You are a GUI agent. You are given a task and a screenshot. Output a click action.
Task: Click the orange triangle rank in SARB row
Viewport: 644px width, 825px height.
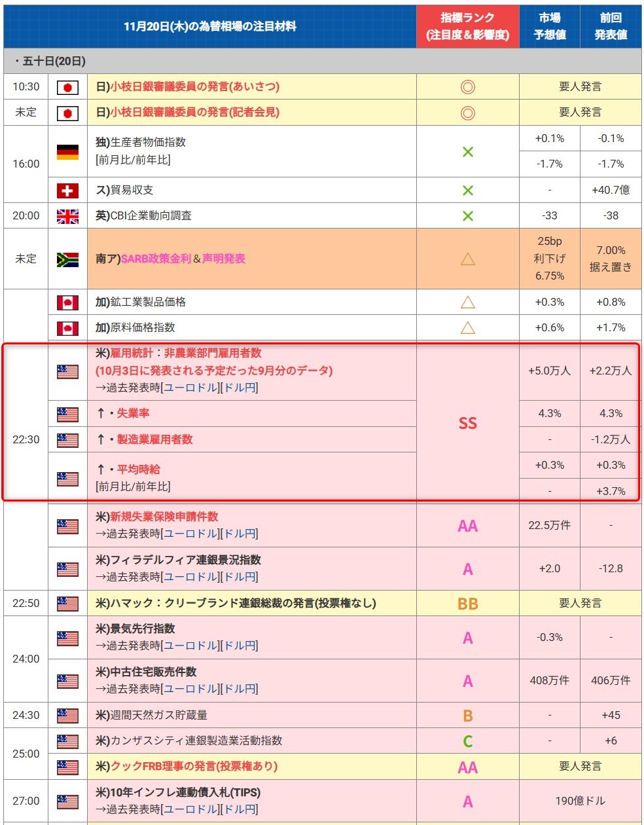coord(467,259)
